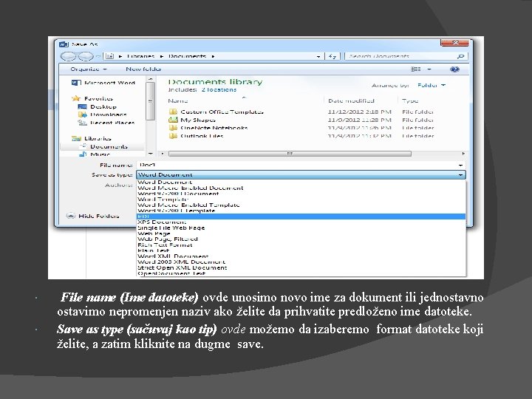Screen dimensions: 532x399
Task: Choose highlighted PDF option in type list
Action: click(301, 216)
